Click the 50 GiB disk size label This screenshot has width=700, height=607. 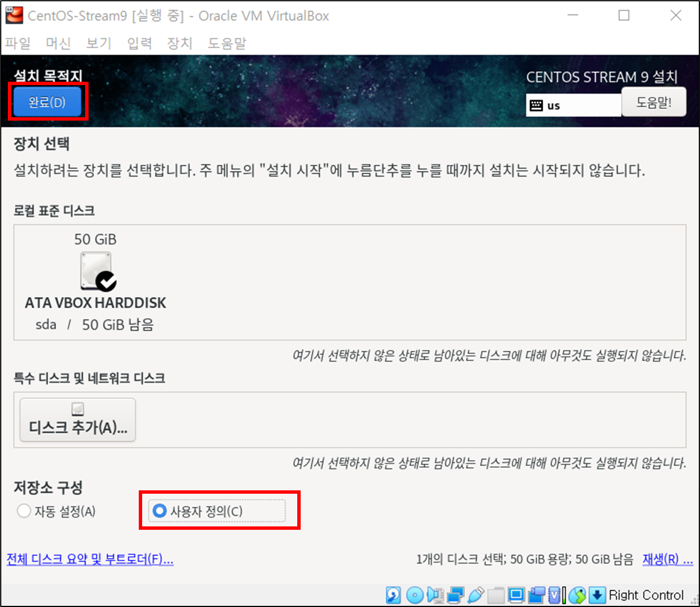pyautogui.click(x=95, y=240)
